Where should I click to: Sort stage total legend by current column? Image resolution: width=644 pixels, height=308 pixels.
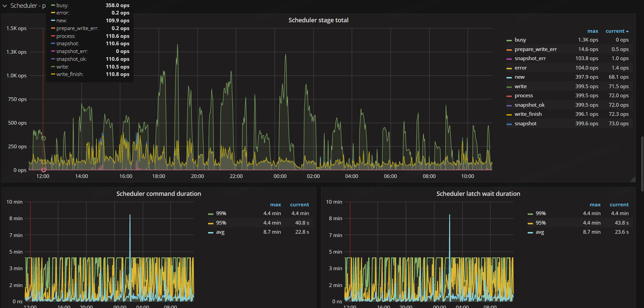tap(615, 31)
